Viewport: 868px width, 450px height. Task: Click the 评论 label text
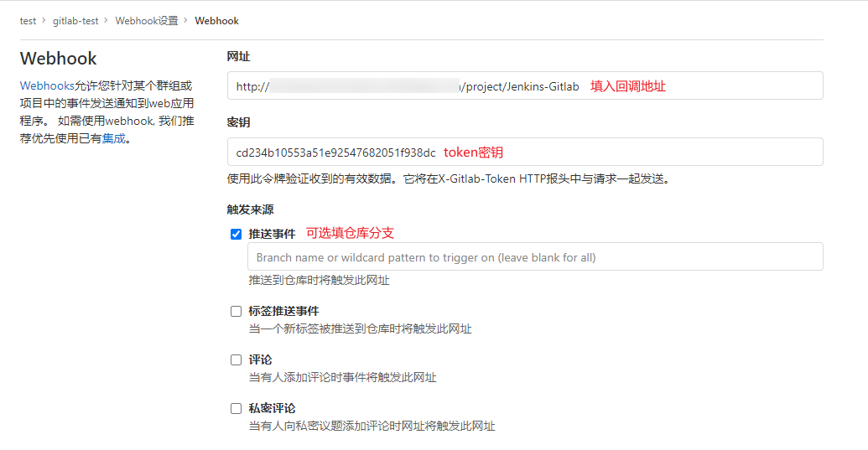click(260, 359)
